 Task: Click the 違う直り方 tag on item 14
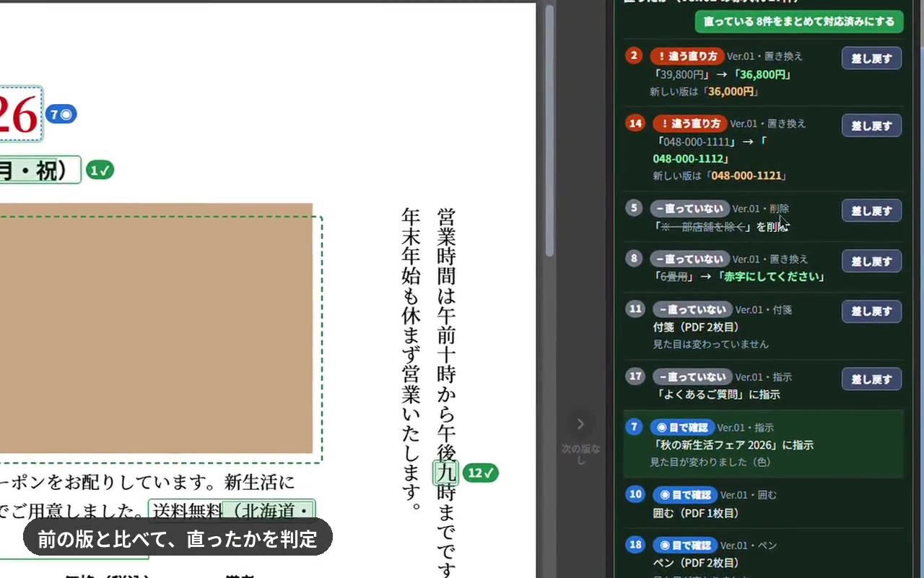pos(689,124)
